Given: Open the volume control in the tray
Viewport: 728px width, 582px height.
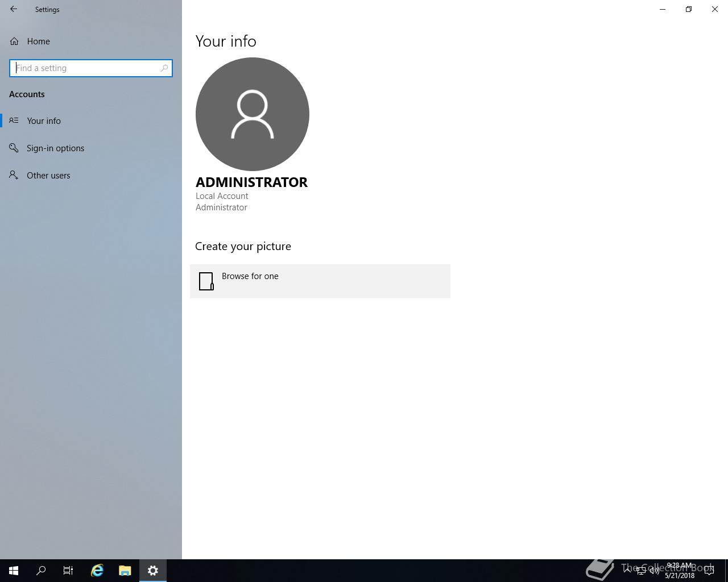Looking at the screenshot, I should [654, 571].
